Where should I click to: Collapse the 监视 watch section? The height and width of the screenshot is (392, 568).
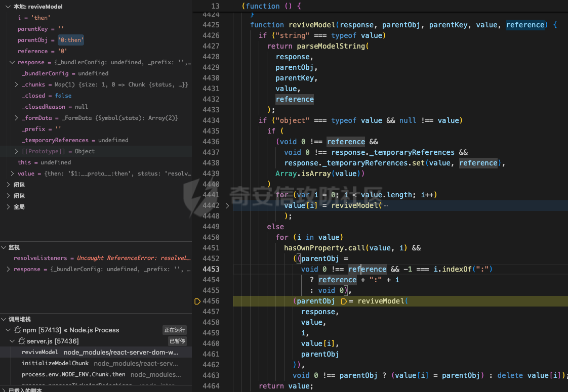pyautogui.click(x=4, y=248)
